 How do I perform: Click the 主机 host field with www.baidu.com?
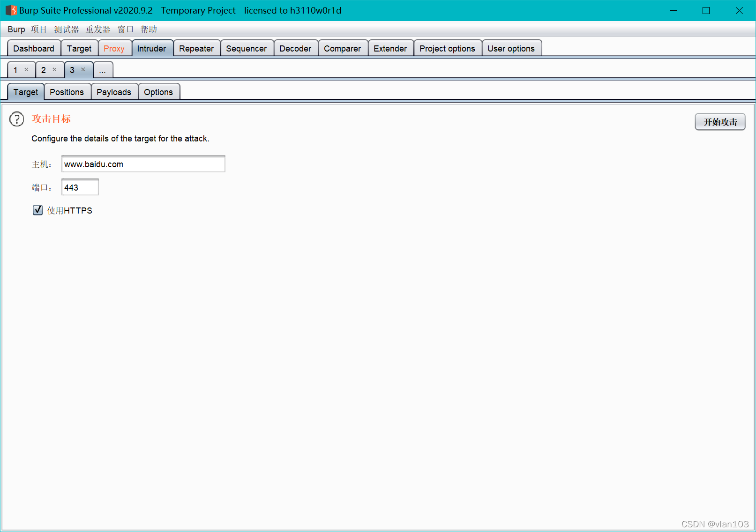pos(143,164)
